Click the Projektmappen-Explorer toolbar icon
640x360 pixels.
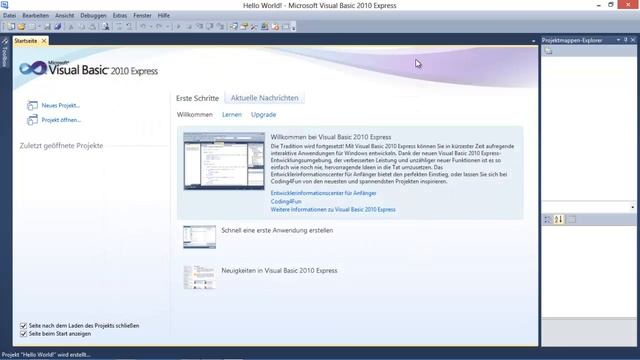pos(548,51)
